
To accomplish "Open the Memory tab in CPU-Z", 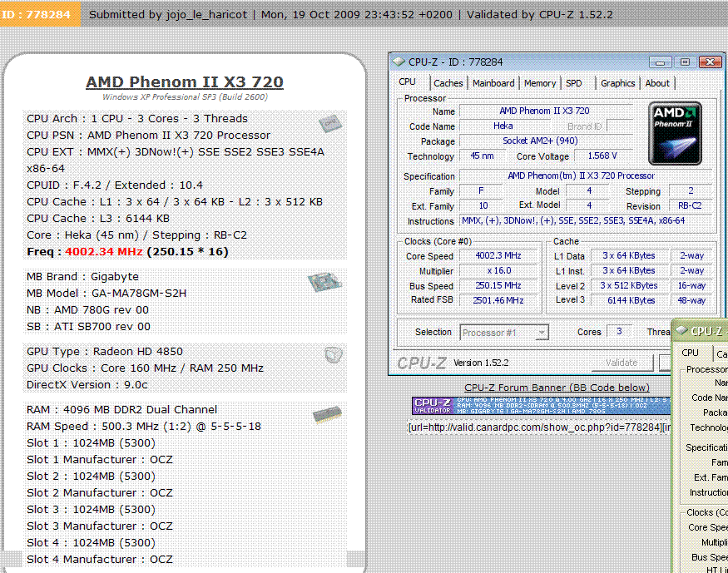I will point(540,83).
